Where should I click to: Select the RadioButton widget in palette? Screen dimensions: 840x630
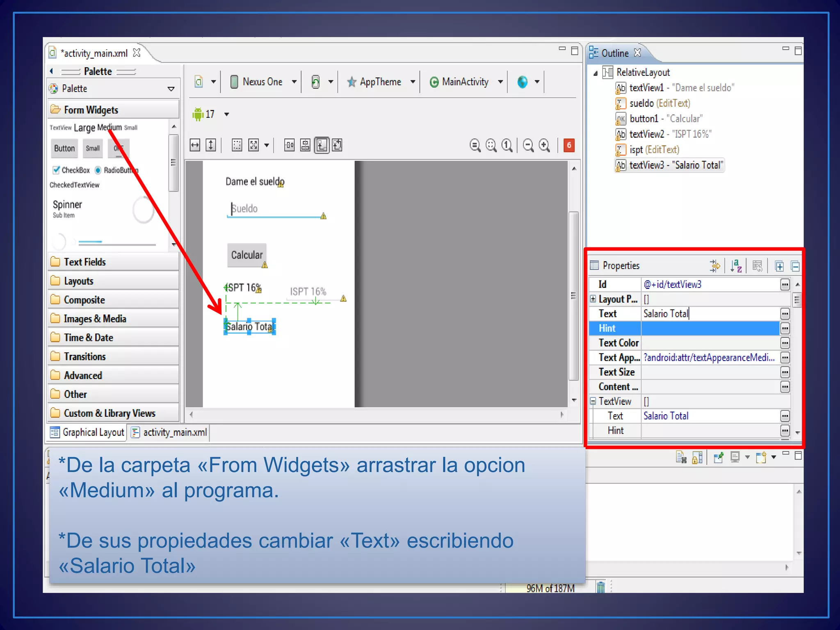pyautogui.click(x=116, y=170)
